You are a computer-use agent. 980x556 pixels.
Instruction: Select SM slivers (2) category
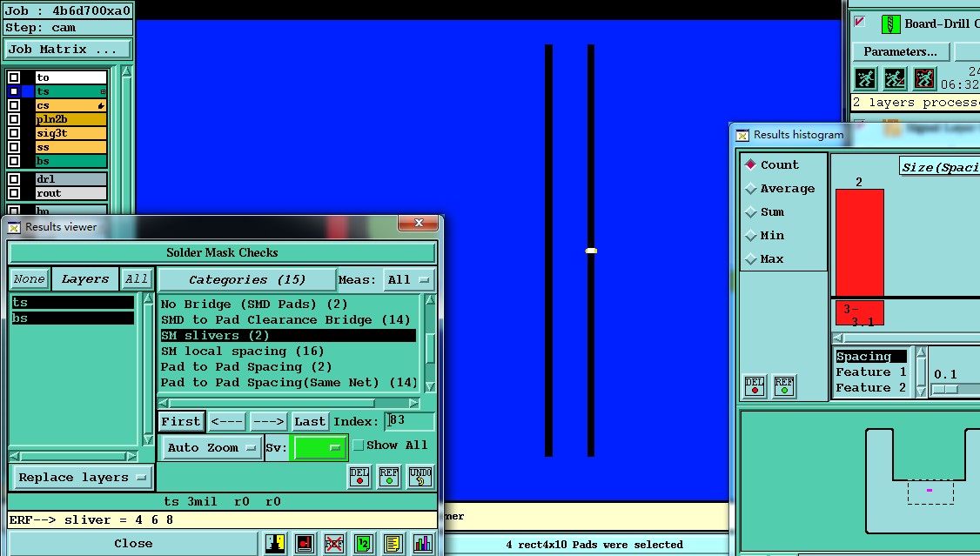pyautogui.click(x=288, y=336)
